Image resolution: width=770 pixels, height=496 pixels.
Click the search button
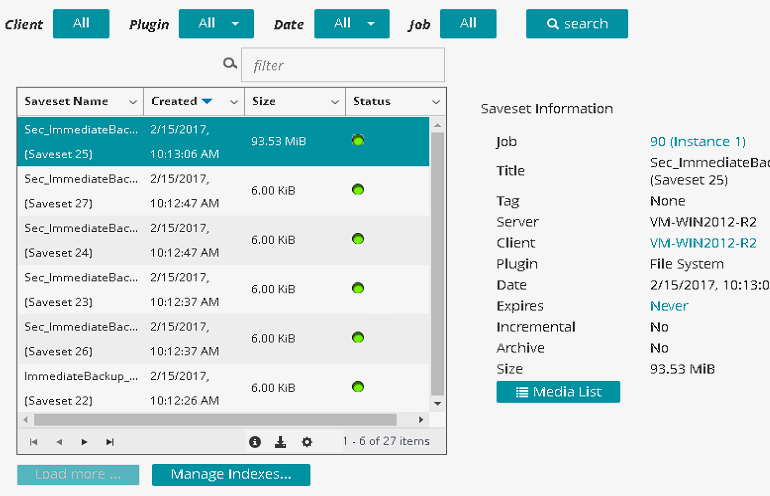coord(577,24)
